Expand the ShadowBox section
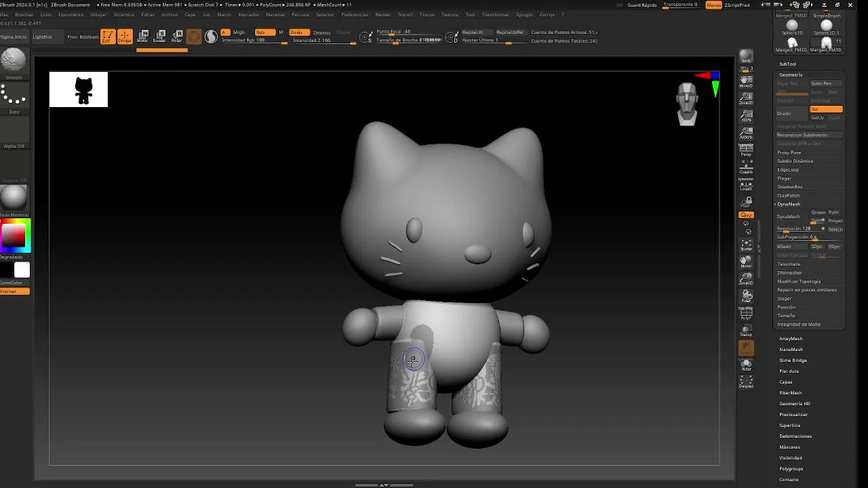Viewport: 868px width, 488px height. (x=789, y=186)
